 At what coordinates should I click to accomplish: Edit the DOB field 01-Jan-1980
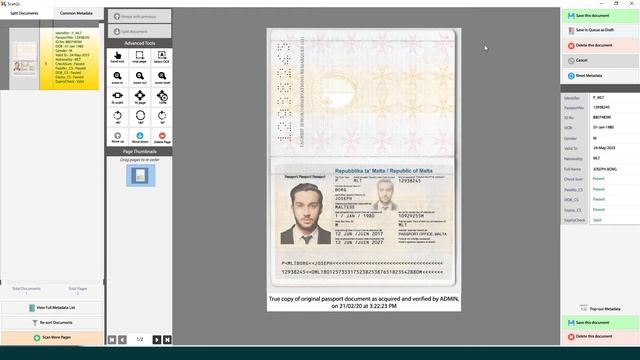pos(614,127)
